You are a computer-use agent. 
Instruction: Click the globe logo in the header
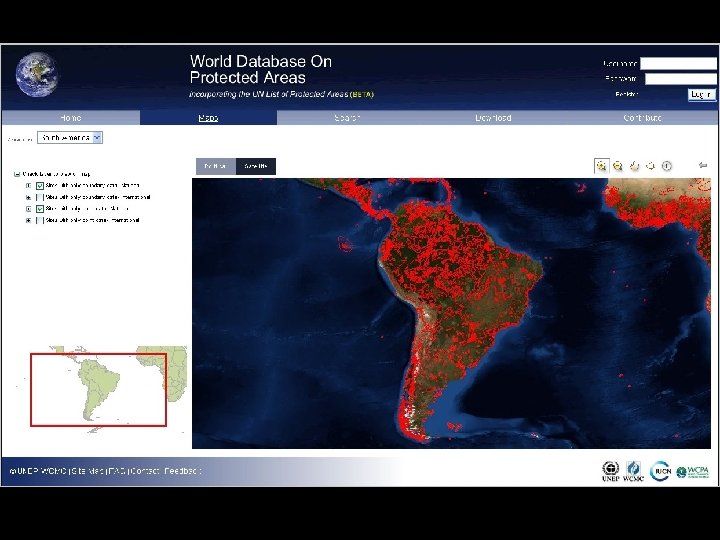tap(36, 74)
